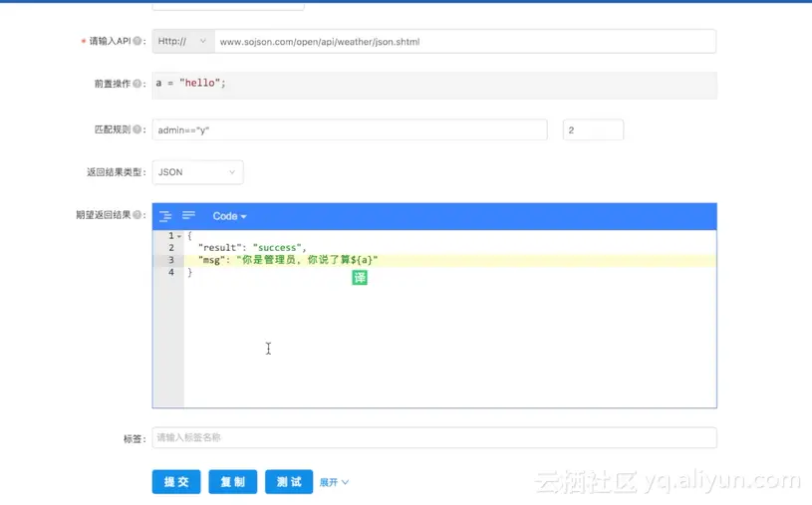Open the JSON result type dropdown

coord(197,172)
